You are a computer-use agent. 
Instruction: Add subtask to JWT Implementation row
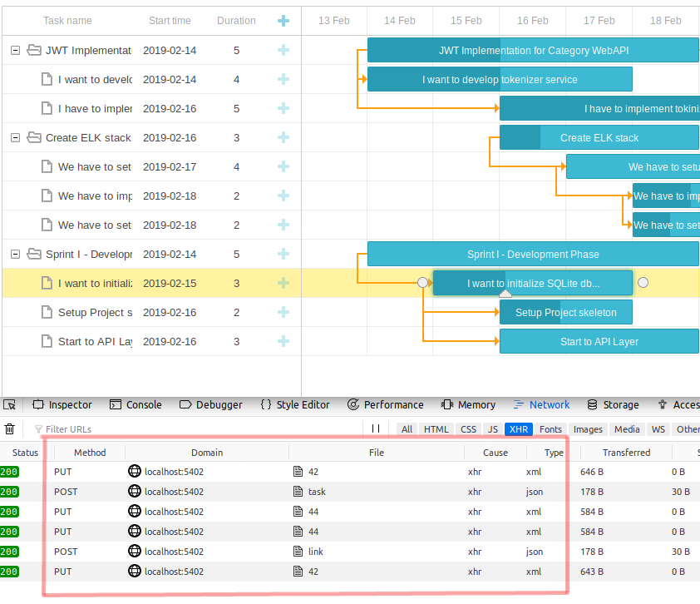[x=283, y=51]
